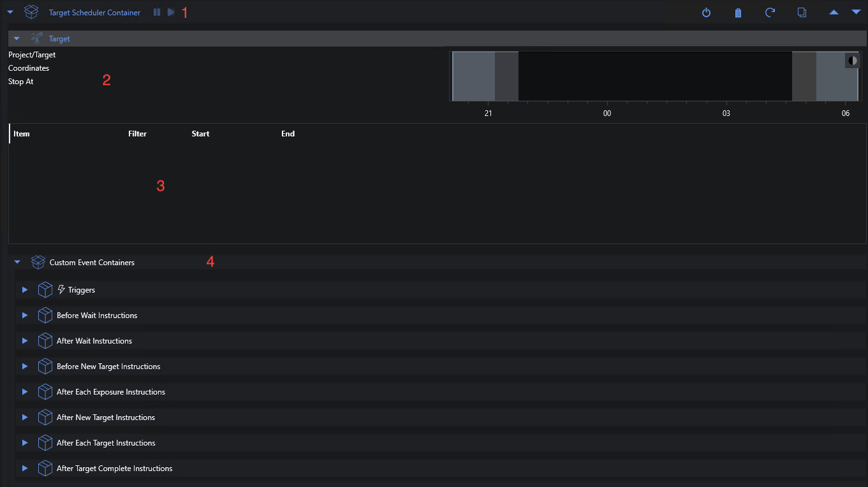Select the Before Wait Instructions label
Screen dimensions: 868x487
click(97, 316)
